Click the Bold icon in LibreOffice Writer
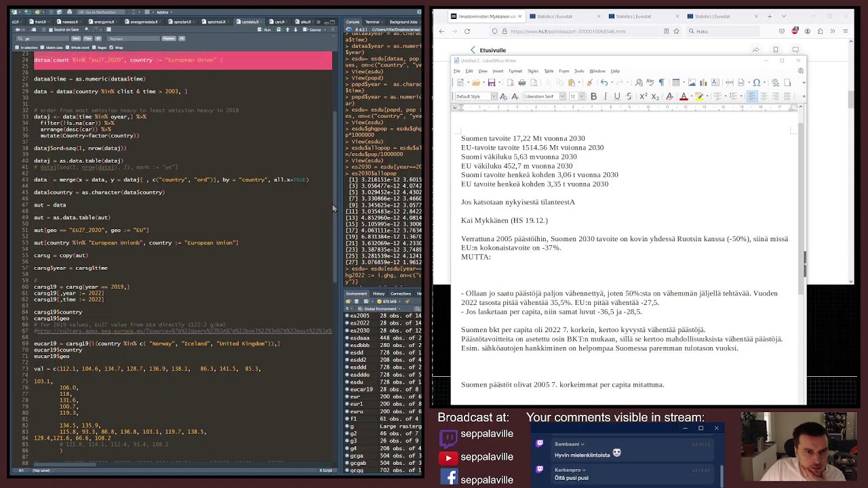The width and height of the screenshot is (868, 488). [x=593, y=96]
